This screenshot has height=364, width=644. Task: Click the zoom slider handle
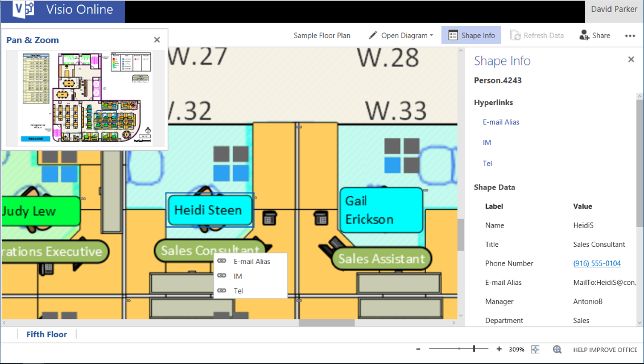[x=474, y=349]
